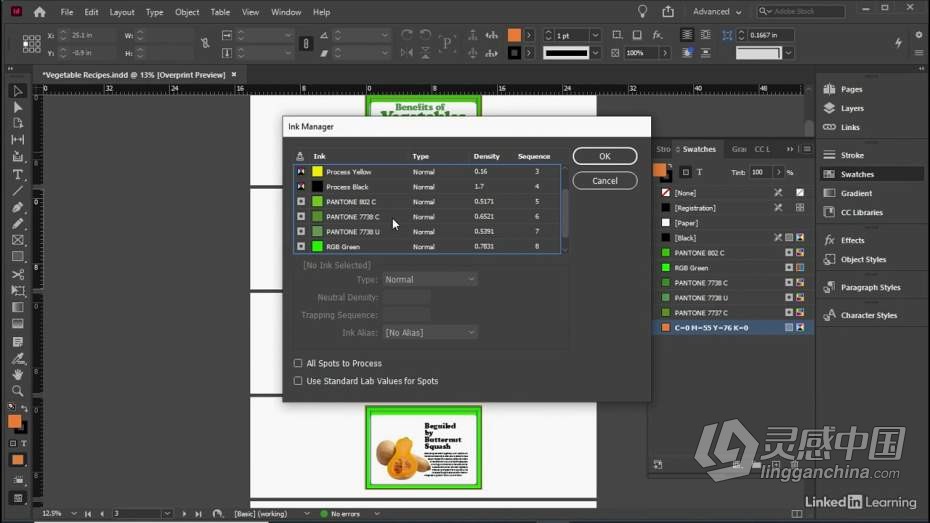Viewport: 930px width, 523px height.
Task: Expand the collapsed panel tabs chevron
Action: click(x=789, y=149)
